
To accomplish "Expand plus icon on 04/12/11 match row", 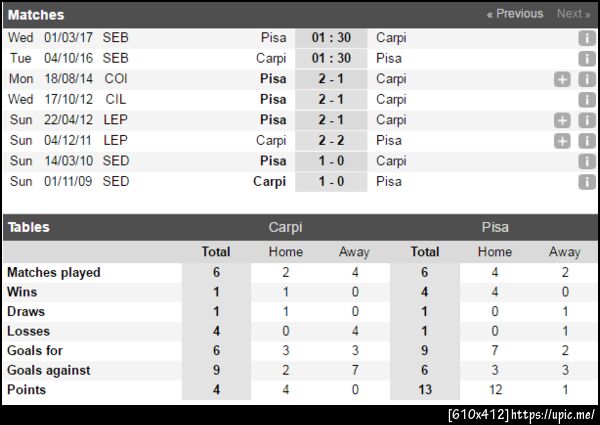I will (562, 141).
